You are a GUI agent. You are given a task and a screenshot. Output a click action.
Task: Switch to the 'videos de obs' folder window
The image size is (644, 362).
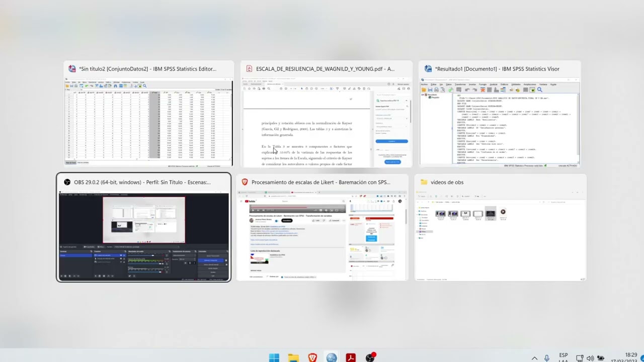click(x=500, y=227)
